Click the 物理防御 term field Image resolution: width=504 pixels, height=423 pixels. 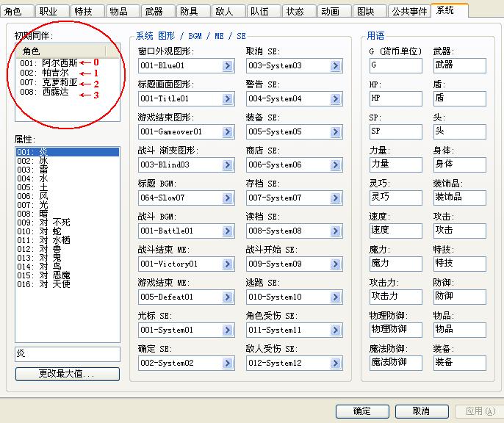point(396,330)
